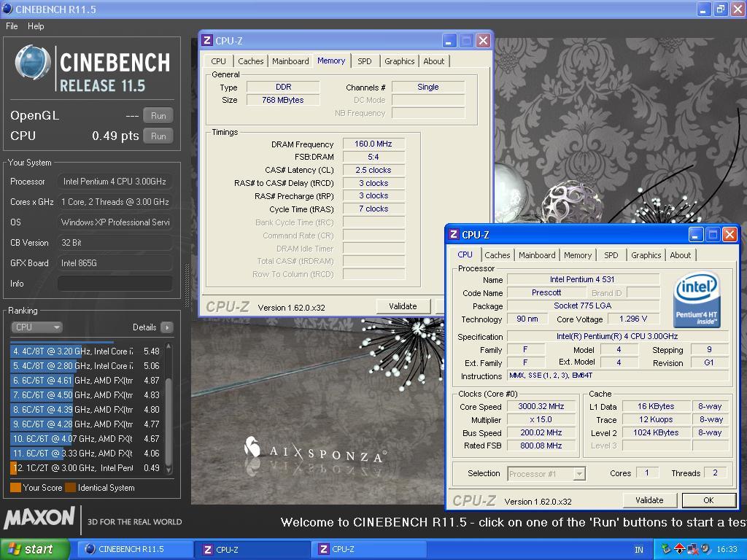
Task: Click Validate in front CPU-Z window
Action: (x=649, y=500)
